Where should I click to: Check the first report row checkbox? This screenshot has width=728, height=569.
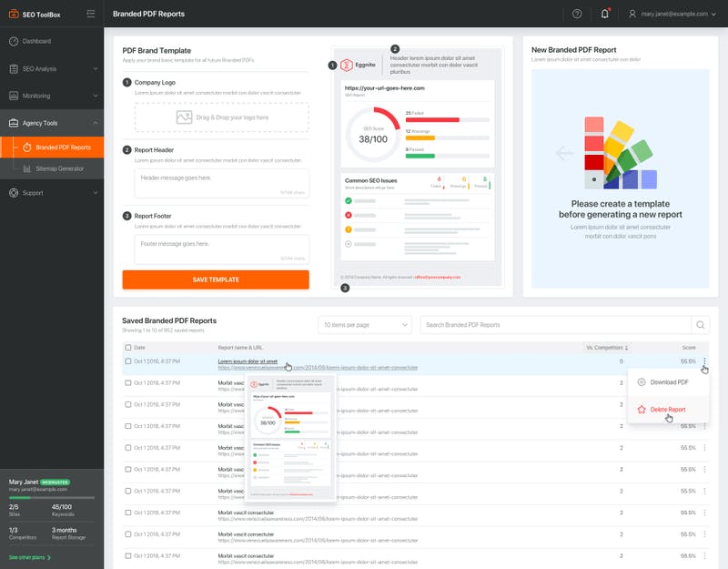tap(127, 361)
